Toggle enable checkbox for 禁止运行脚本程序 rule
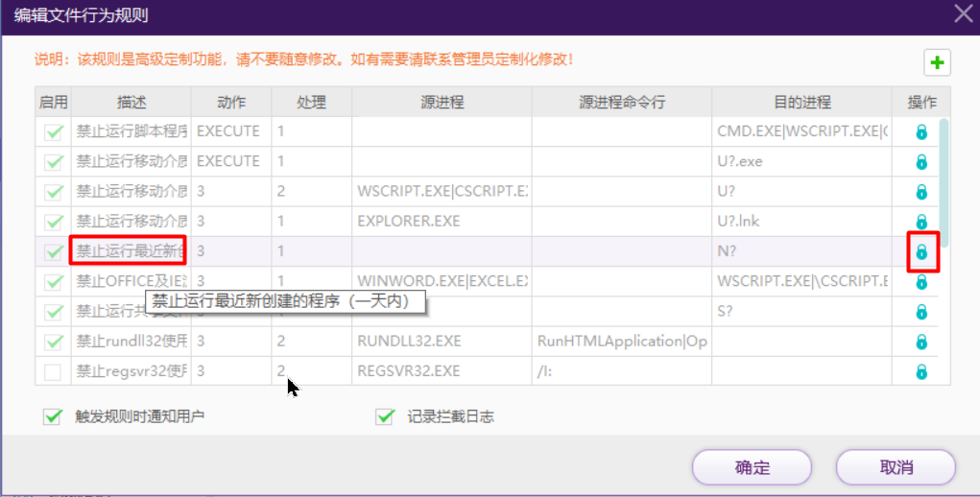The image size is (980, 497). pyautogui.click(x=53, y=132)
